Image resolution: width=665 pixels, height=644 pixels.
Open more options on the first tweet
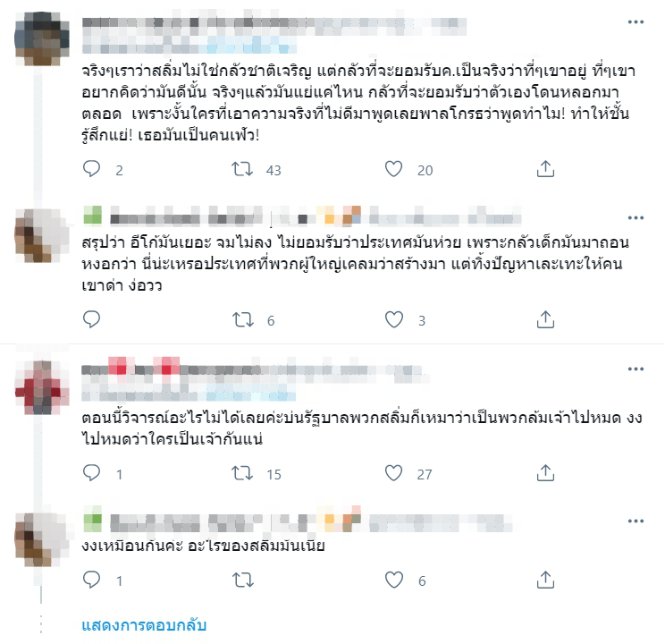[x=636, y=22]
